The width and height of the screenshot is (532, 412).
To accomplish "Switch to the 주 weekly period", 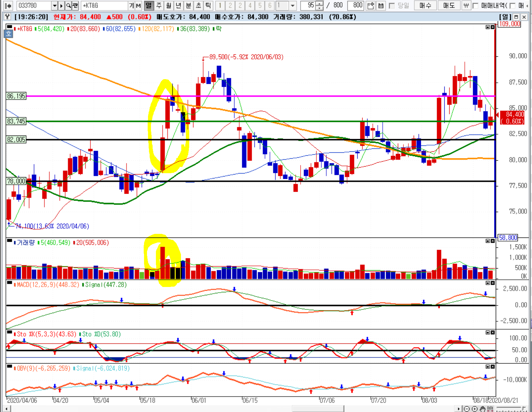I will (x=159, y=6).
